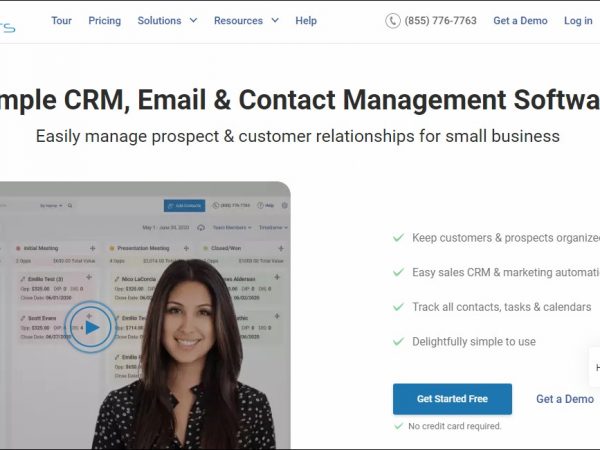The image size is (600, 450).
Task: Click the Get Started Free button
Action: (452, 399)
